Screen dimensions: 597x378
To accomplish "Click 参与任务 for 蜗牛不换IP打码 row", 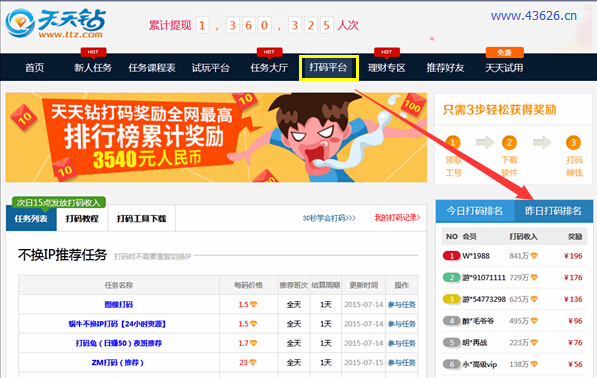I will pyautogui.click(x=402, y=324).
